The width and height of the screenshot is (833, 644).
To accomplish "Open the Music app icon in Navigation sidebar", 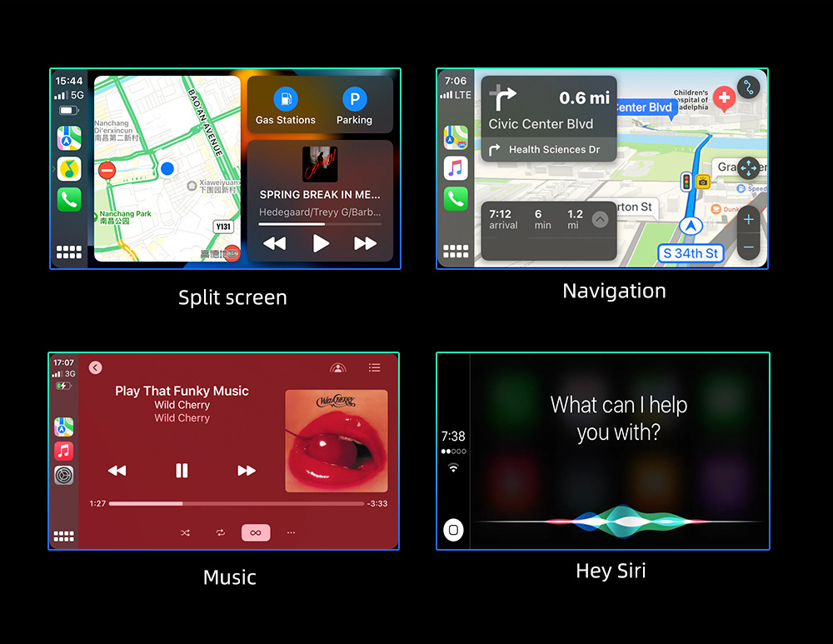I will pos(456,168).
